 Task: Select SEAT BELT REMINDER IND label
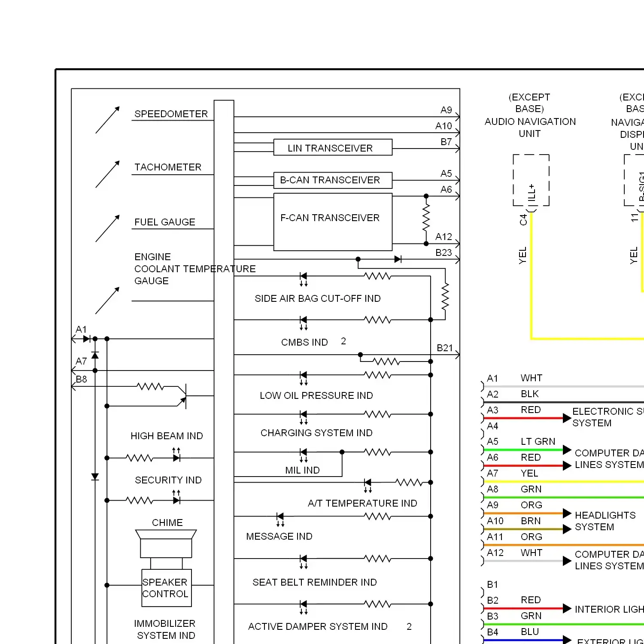tap(315, 582)
